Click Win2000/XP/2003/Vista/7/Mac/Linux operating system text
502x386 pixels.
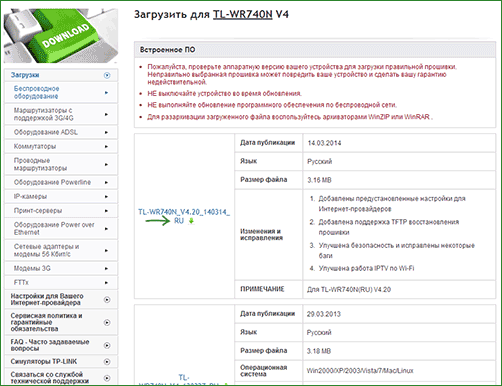pos(360,371)
